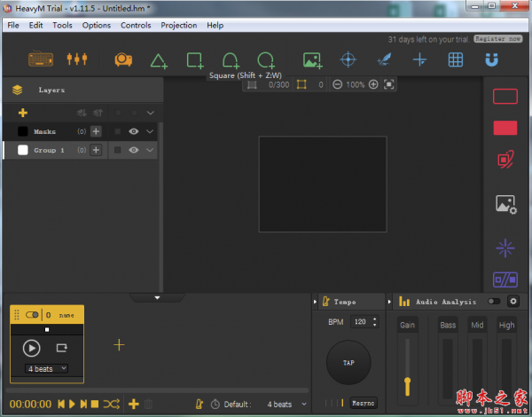Viewport: 532px width, 417px height.
Task: Zoom in the canvas
Action: click(x=373, y=84)
